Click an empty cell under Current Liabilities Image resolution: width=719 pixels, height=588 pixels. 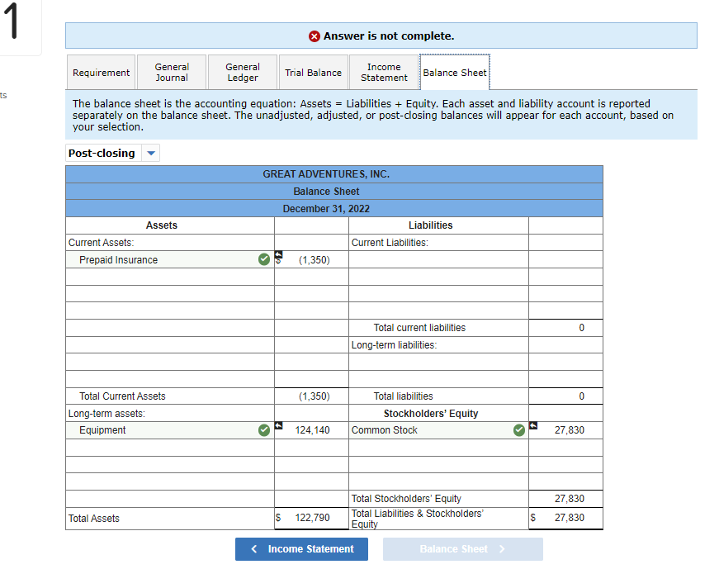point(438,259)
